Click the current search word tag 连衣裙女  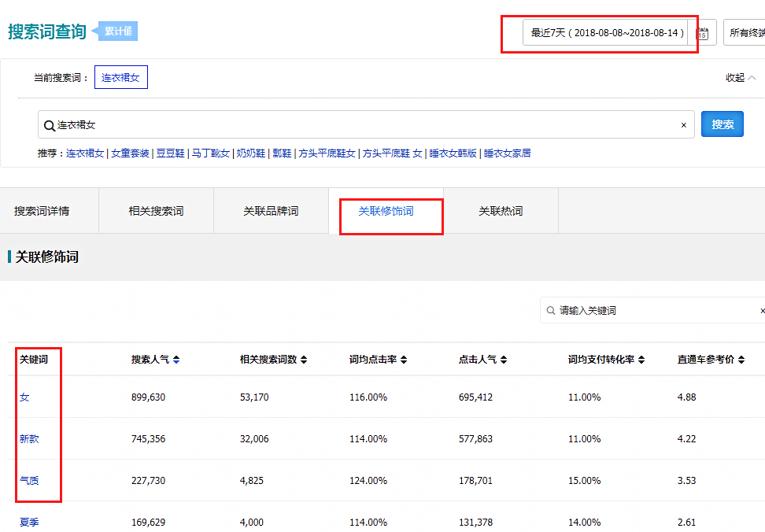[x=121, y=78]
